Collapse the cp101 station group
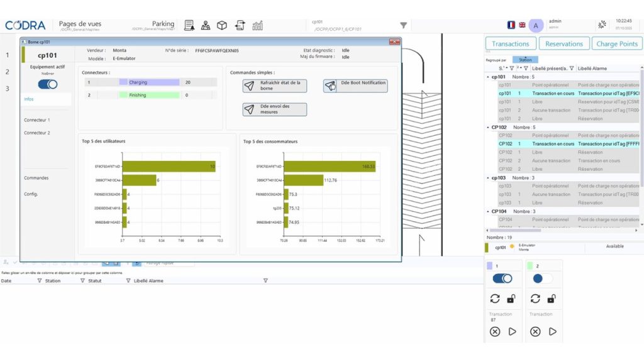The width and height of the screenshot is (644, 362). [x=488, y=77]
